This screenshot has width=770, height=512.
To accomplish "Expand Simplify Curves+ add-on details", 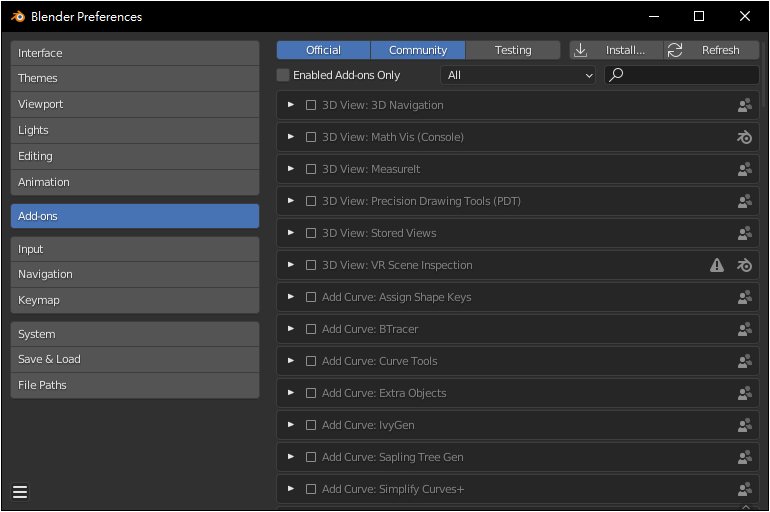I will pos(291,488).
